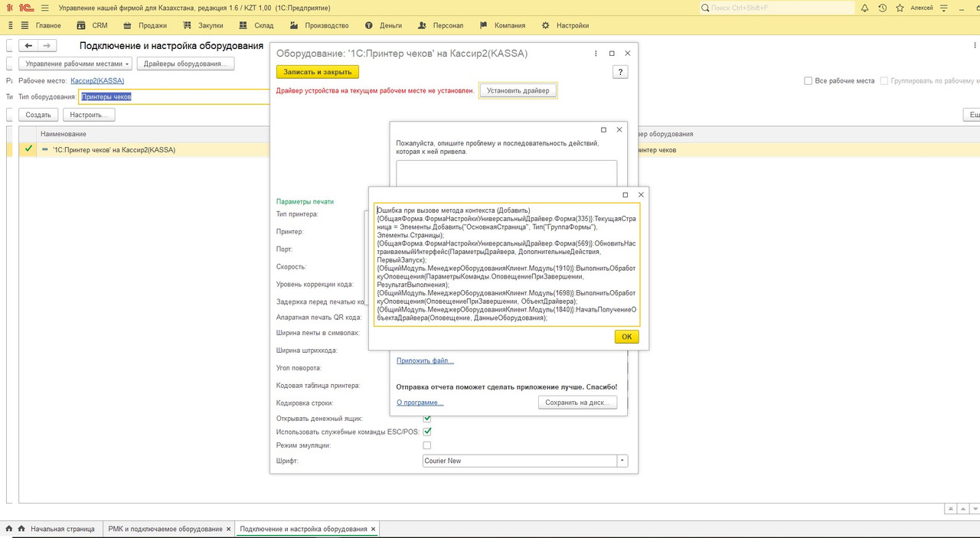The image size is (980, 538).
Task: Open the bottom-left open windows list icon
Action: [x=9, y=529]
